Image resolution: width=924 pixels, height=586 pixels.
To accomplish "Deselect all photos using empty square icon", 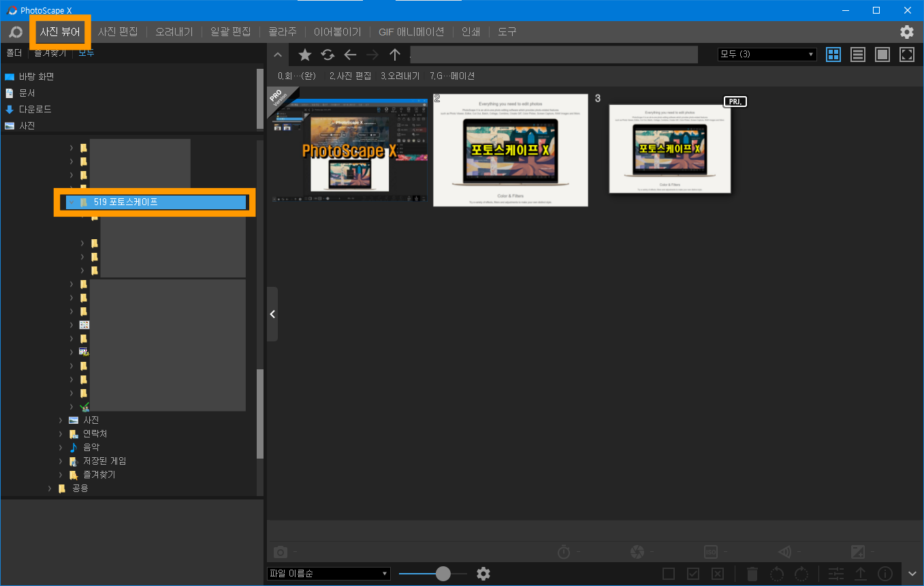I will [x=669, y=574].
